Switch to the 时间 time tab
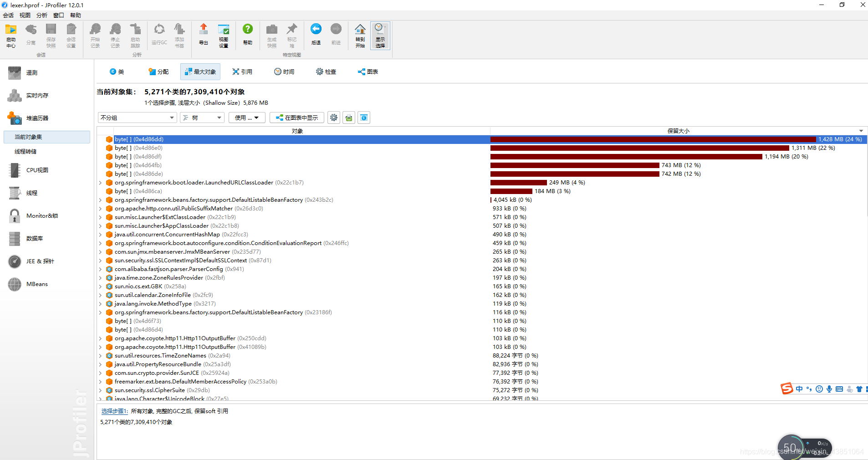Viewport: 868px width, 460px height. pyautogui.click(x=284, y=72)
